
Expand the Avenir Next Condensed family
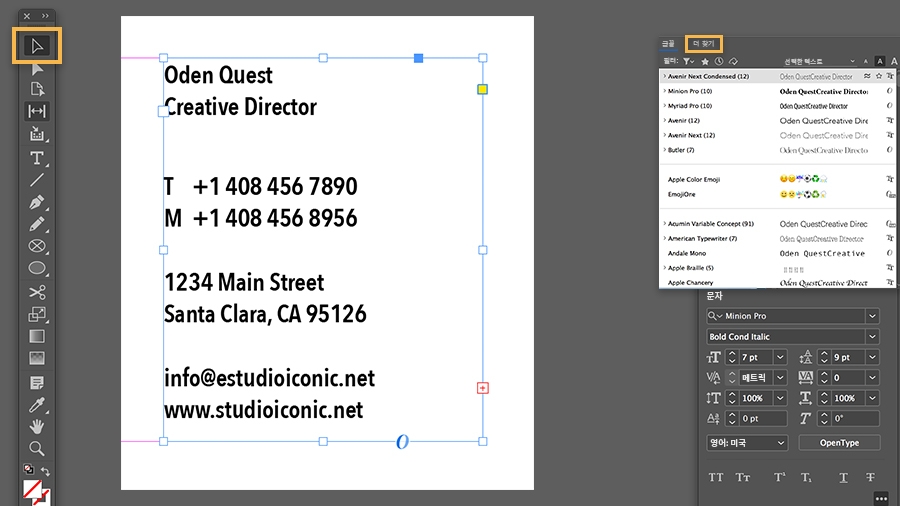[665, 76]
